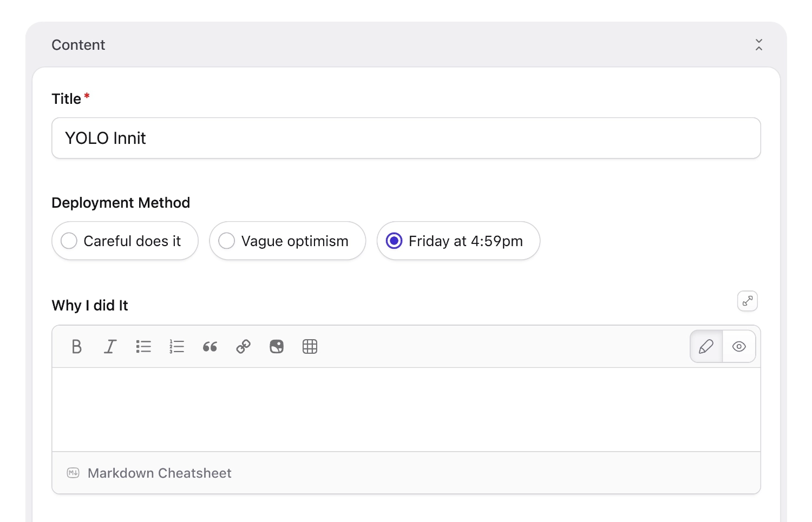Select the Friday at 4:59pm option

point(459,241)
